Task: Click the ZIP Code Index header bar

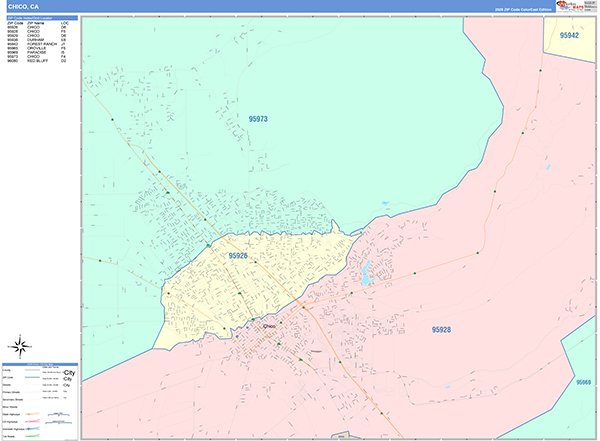Action: click(40, 17)
